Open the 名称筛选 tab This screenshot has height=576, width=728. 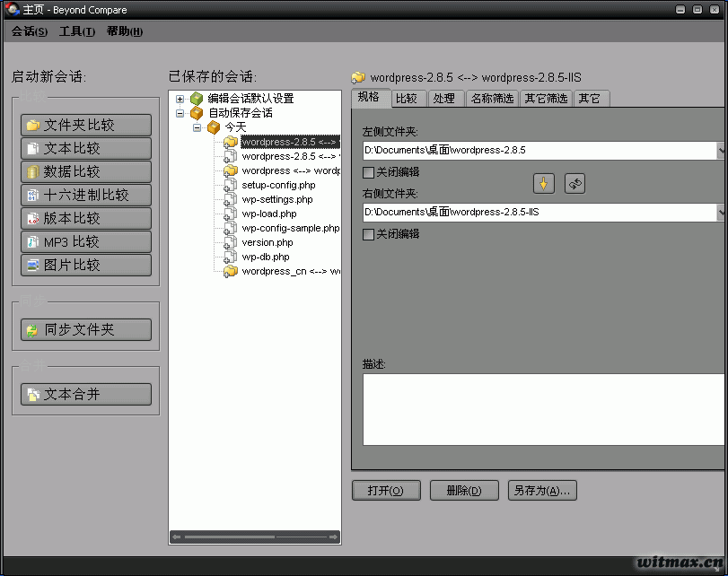[x=492, y=99]
